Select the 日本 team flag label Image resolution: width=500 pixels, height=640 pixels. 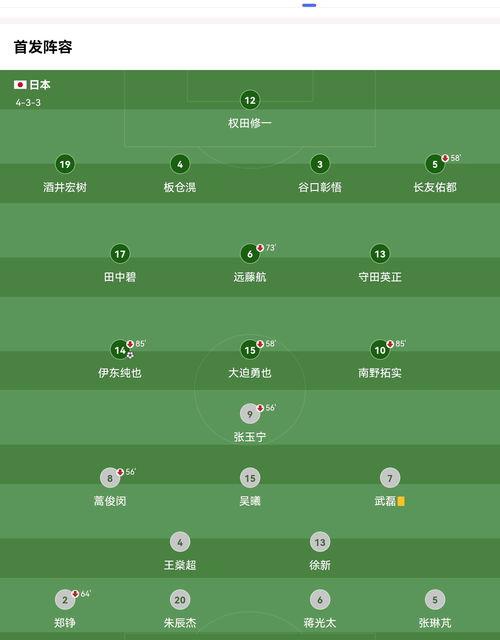click(x=32, y=85)
